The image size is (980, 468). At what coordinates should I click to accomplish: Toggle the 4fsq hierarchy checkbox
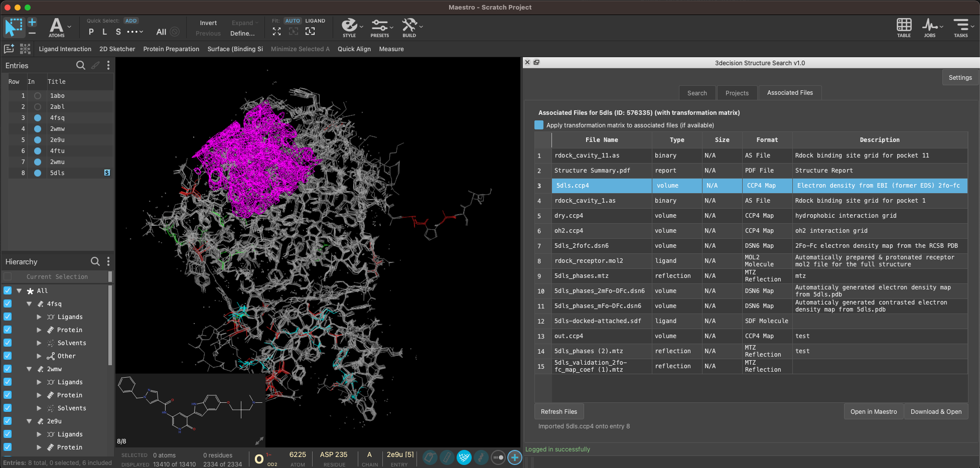pos(8,303)
